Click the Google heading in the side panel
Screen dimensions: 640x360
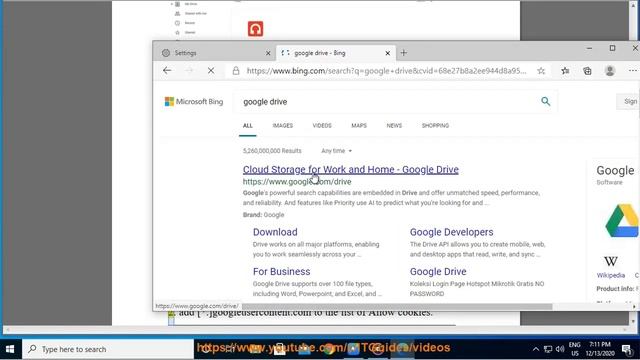[616, 171]
